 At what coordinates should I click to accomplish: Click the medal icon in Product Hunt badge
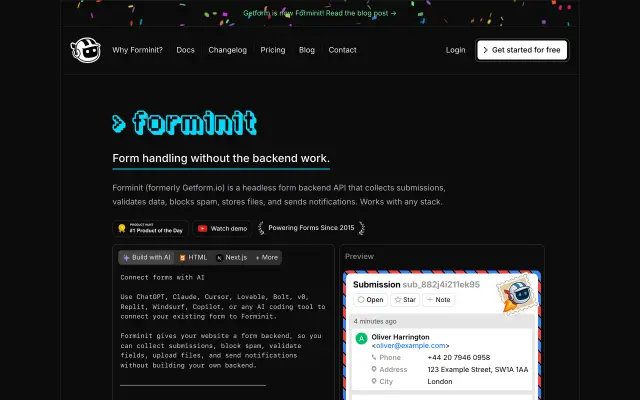pyautogui.click(x=122, y=228)
